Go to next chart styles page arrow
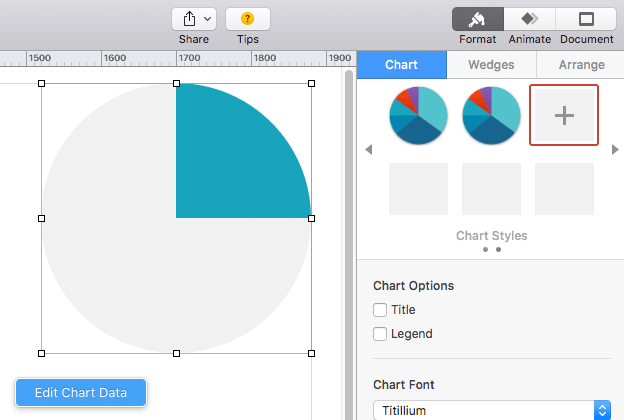 tap(615, 150)
